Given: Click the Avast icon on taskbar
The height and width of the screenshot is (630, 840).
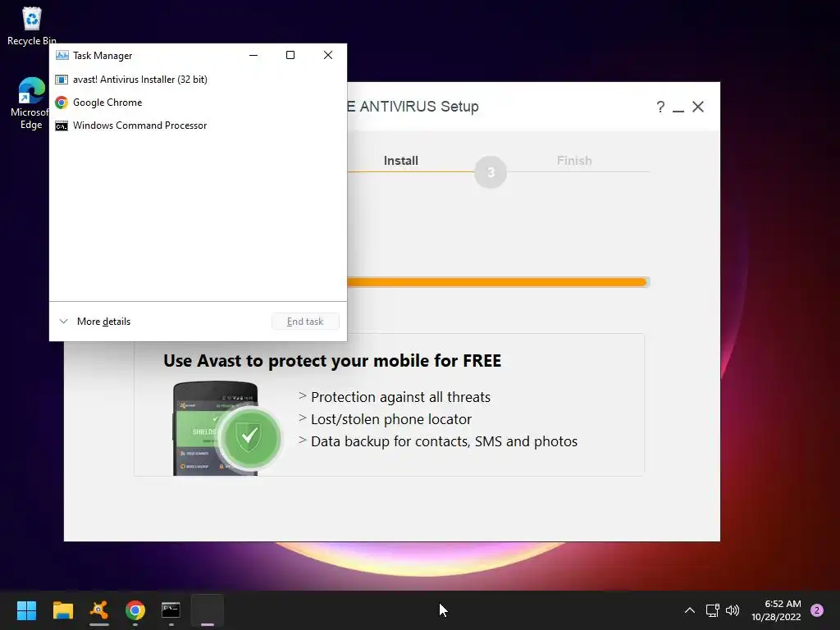Looking at the screenshot, I should [x=99, y=610].
